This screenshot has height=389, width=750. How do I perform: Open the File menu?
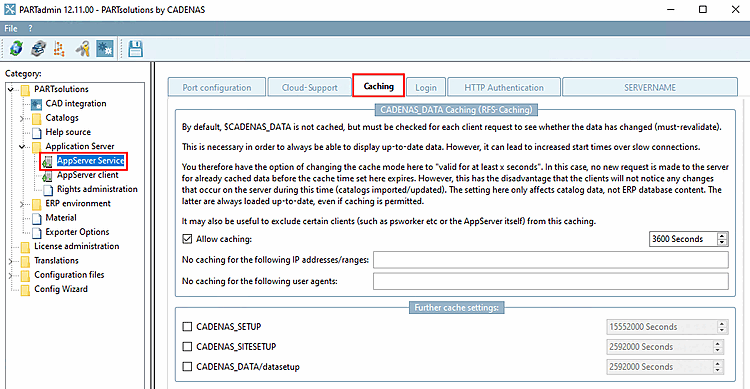[x=11, y=28]
